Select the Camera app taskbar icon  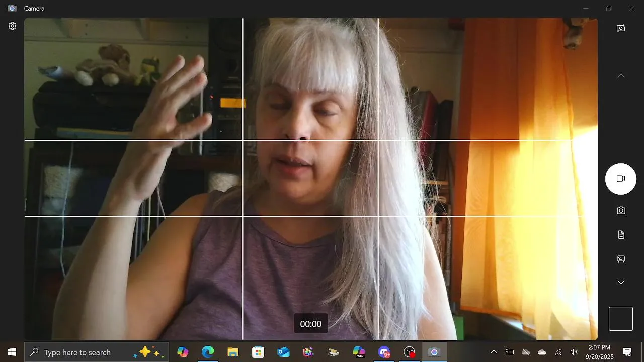point(434,352)
